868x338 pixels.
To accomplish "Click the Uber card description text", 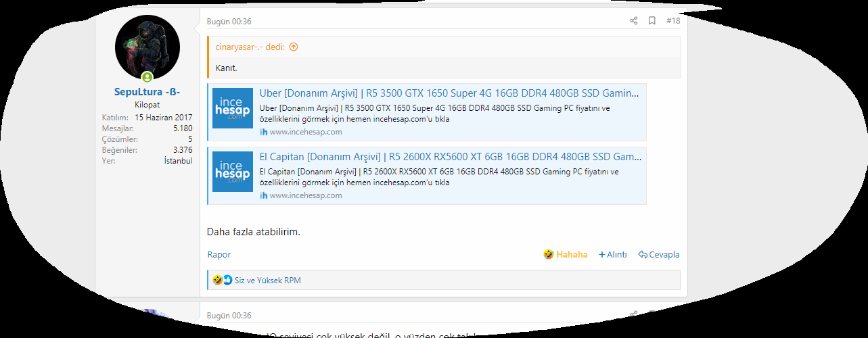I will coord(435,114).
